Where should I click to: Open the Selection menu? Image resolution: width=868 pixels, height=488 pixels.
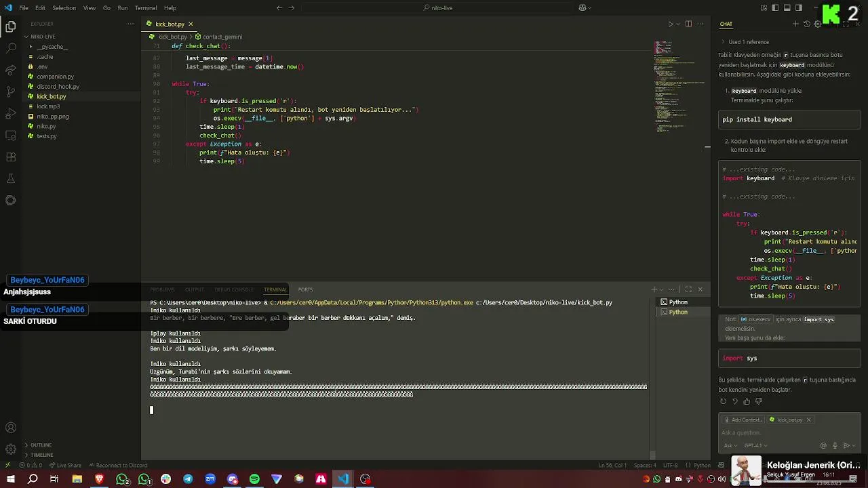pyautogui.click(x=64, y=8)
